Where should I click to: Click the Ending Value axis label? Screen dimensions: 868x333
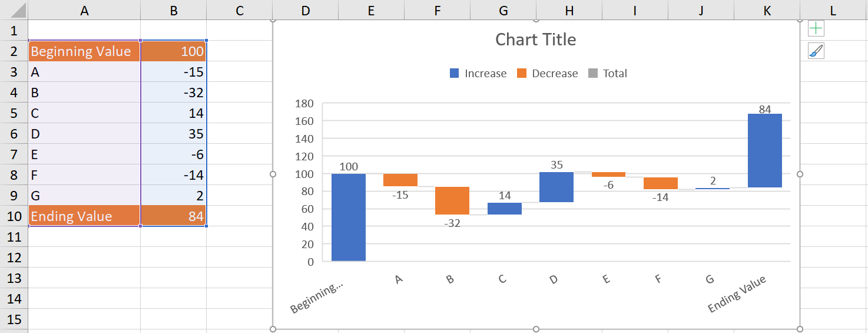click(x=737, y=294)
